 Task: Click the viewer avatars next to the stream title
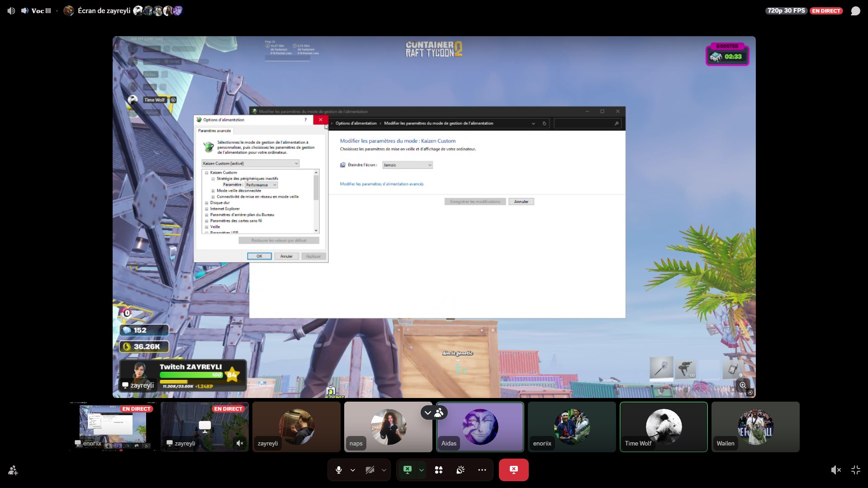click(x=158, y=10)
